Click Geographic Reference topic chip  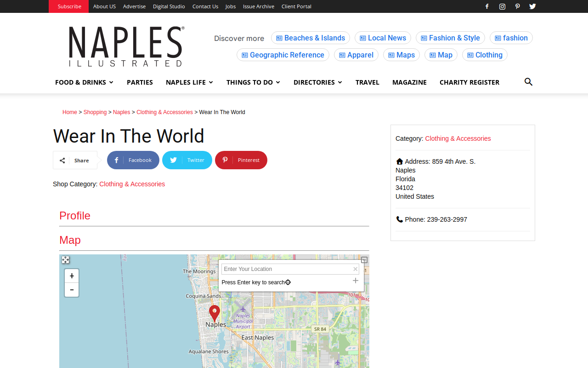pos(283,55)
